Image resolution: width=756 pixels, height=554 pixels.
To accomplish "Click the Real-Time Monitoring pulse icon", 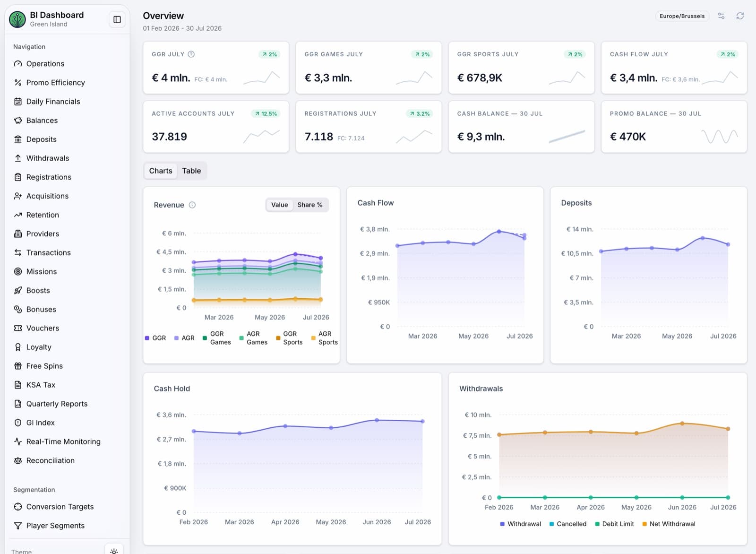I will pyautogui.click(x=18, y=442).
